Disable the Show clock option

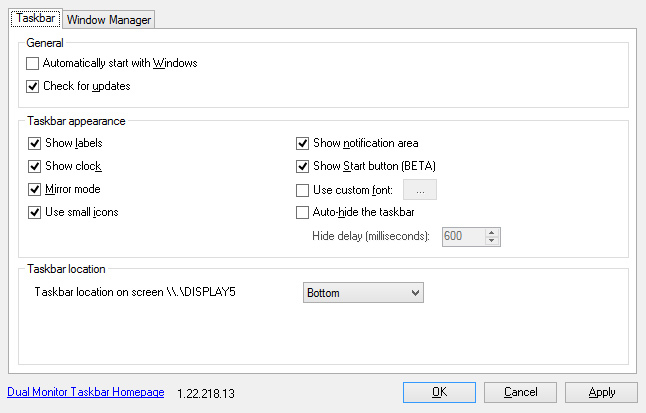(x=34, y=167)
